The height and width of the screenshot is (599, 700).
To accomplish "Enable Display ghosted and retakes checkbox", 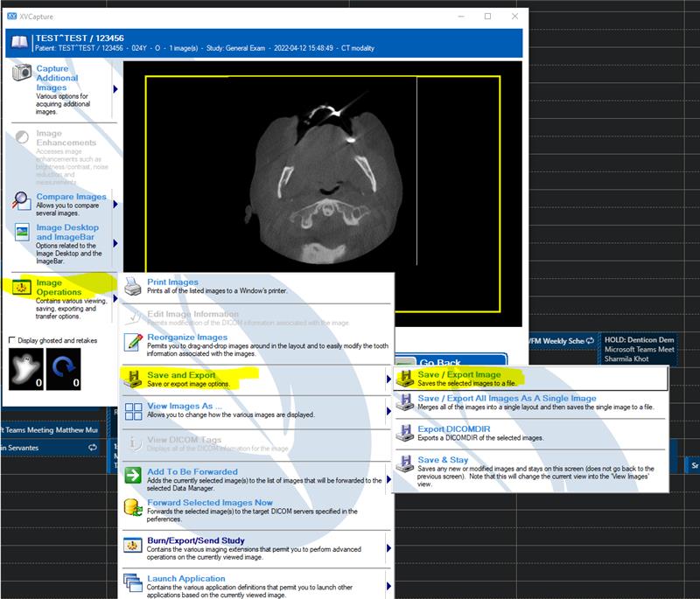I will pyautogui.click(x=12, y=340).
